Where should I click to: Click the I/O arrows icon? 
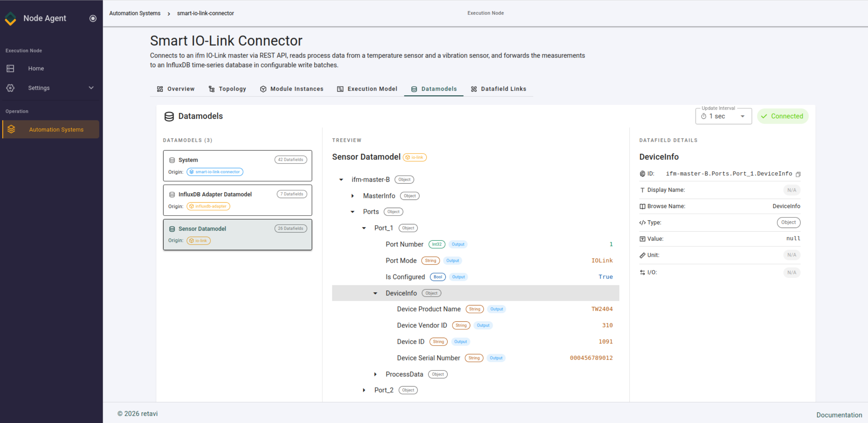tap(642, 273)
